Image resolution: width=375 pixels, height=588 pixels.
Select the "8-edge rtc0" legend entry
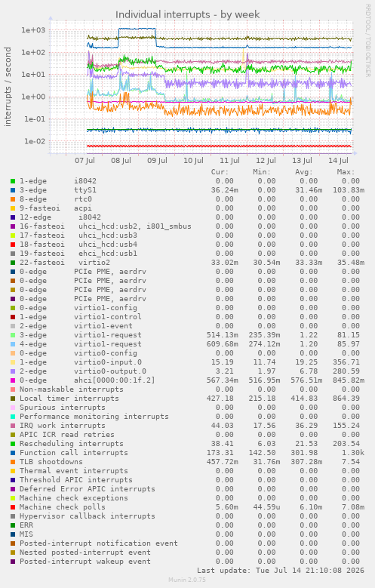56,199
